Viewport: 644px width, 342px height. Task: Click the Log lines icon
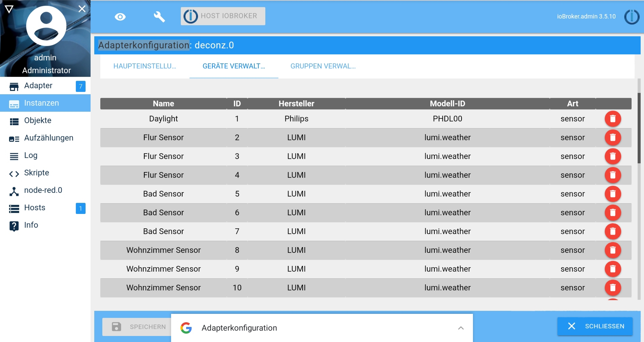[14, 156]
